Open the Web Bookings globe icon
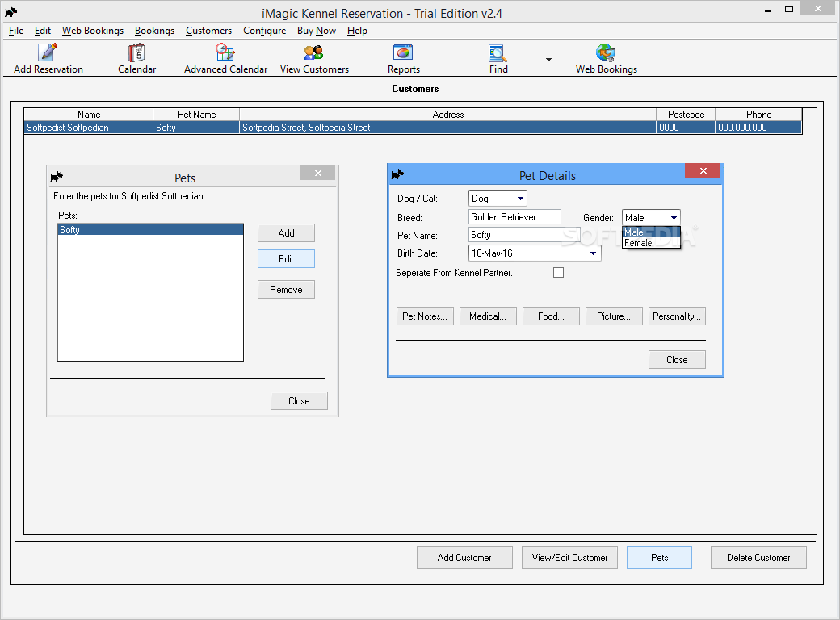The height and width of the screenshot is (620, 840). 606,52
